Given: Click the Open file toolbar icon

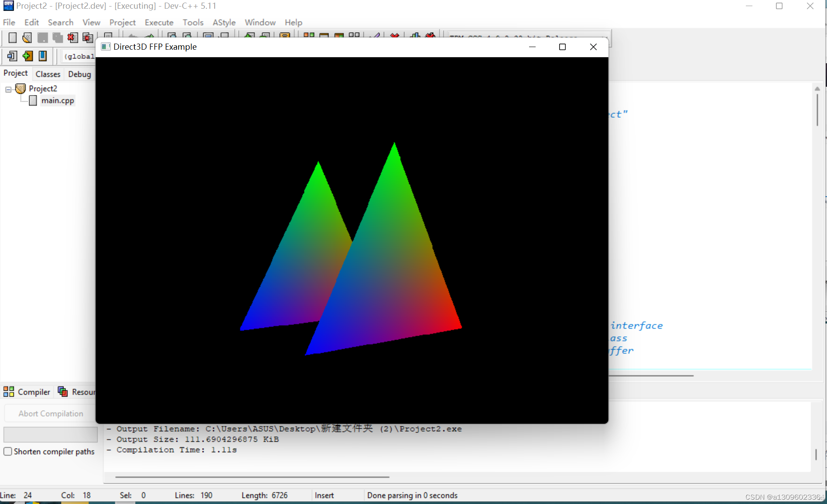Looking at the screenshot, I should tap(27, 38).
